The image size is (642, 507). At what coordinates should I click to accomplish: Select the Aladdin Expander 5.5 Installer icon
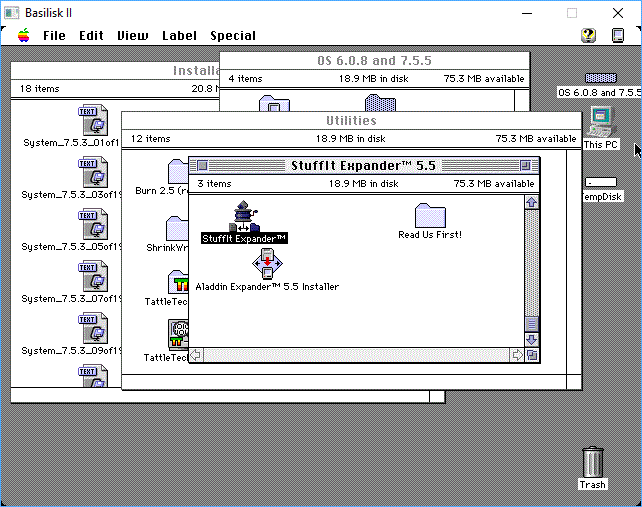pyautogui.click(x=267, y=264)
